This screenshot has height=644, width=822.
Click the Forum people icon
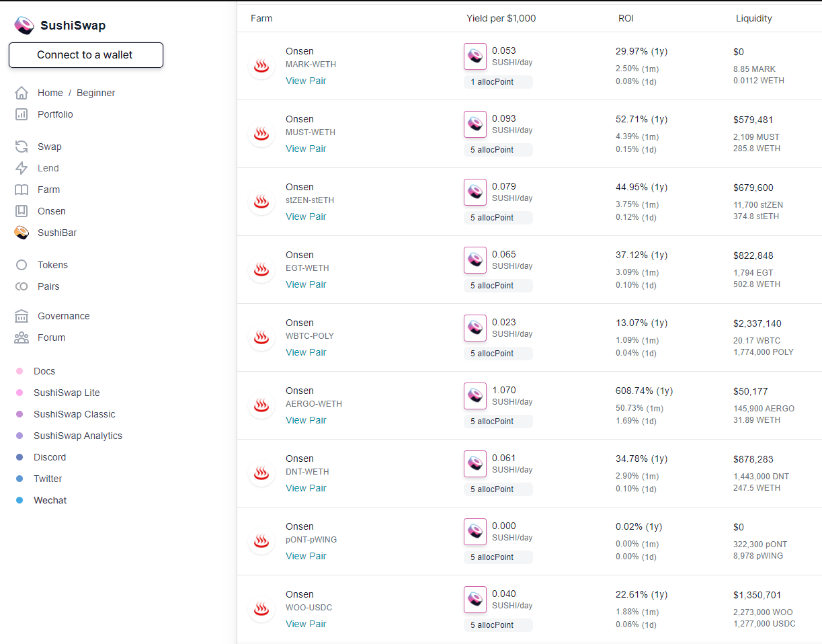22,337
